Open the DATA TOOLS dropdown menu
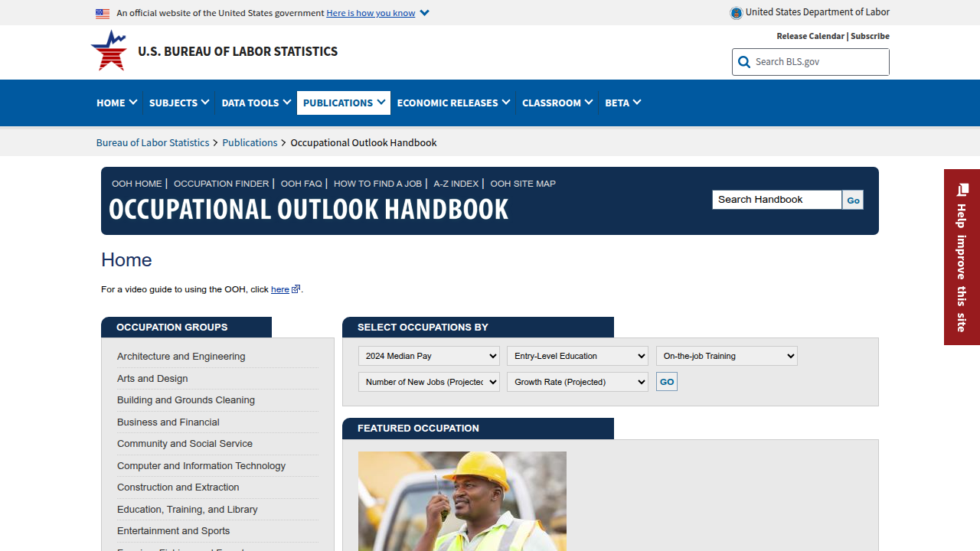Viewport: 980px width, 551px height. 256,103
